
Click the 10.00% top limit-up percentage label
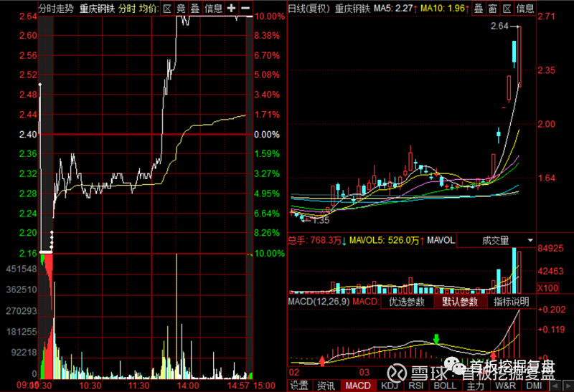(270, 16)
